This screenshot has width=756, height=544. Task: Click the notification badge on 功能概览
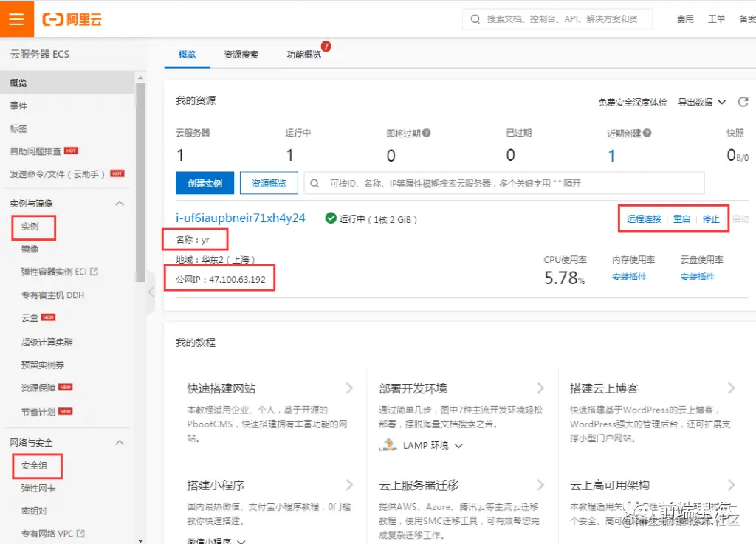(326, 47)
